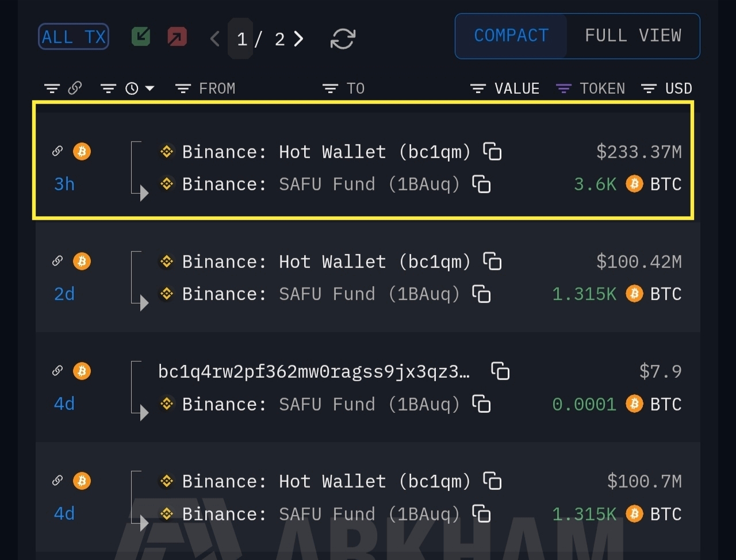Go to next transactions page
The width and height of the screenshot is (736, 560).
tap(298, 39)
